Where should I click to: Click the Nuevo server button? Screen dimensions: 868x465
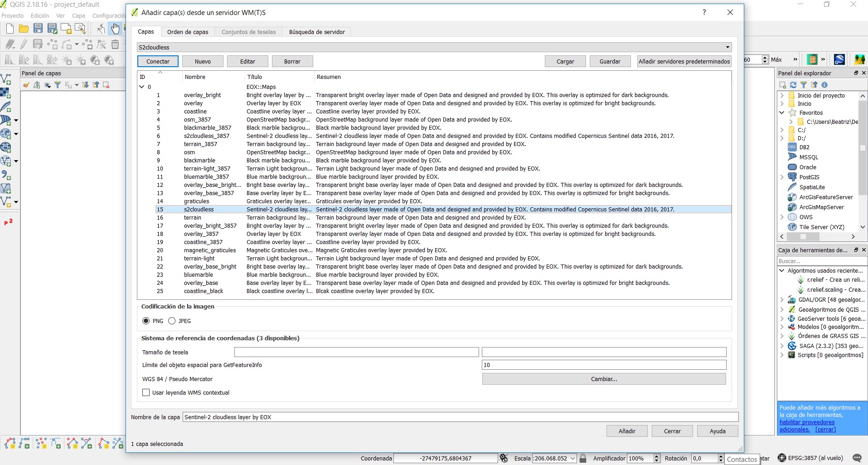pos(203,61)
